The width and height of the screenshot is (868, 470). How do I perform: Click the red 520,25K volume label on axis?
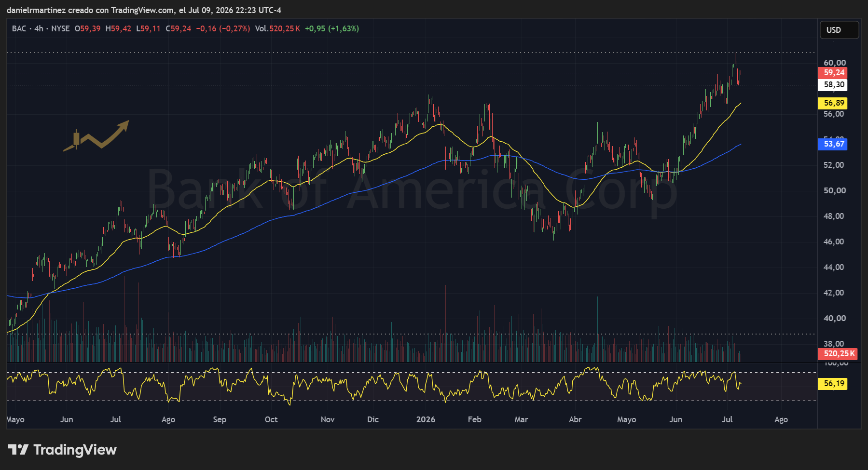coord(838,354)
